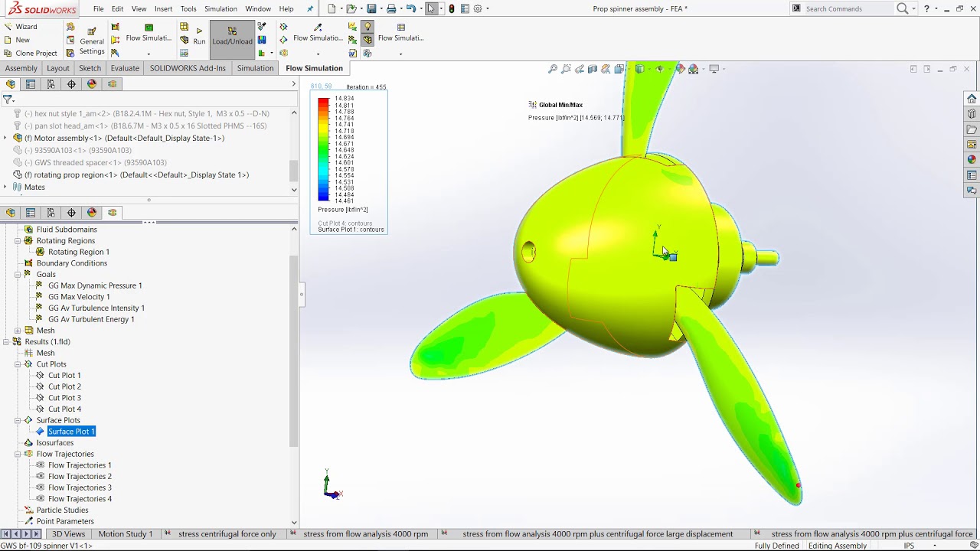This screenshot has height=551, width=980.
Task: Open DimXpertManager crosshair tab in upper panel
Action: (71, 84)
